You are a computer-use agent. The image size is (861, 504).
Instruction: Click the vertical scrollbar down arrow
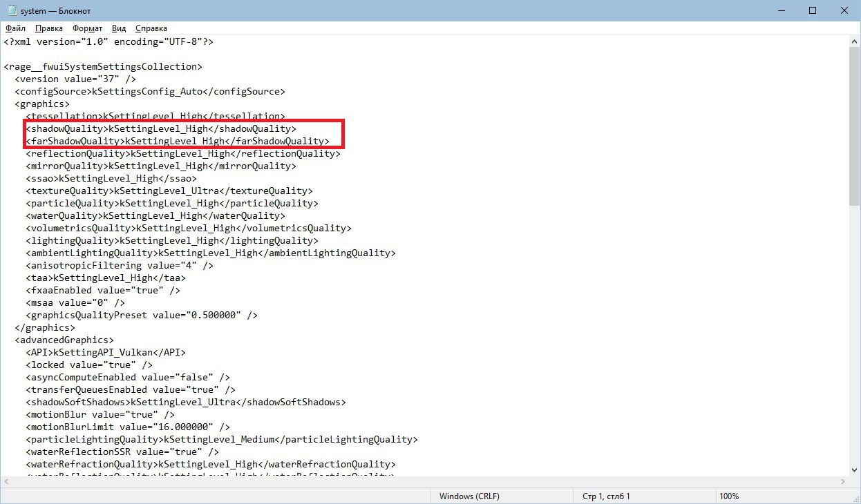tap(855, 469)
